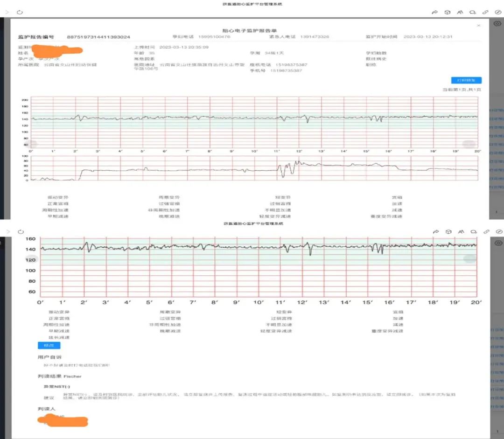Click the 10' time mark on the enlarged chart

(258, 303)
